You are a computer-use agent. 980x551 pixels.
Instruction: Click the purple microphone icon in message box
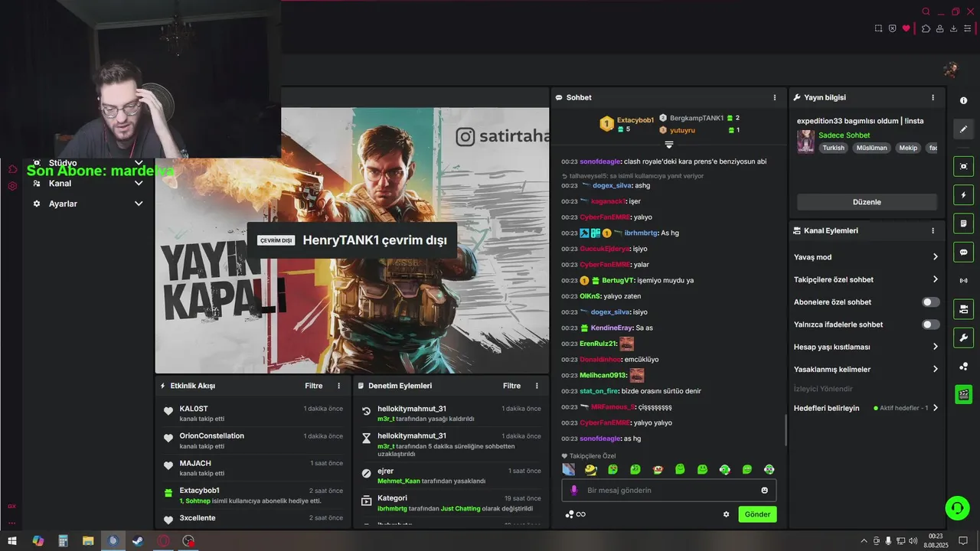[574, 490]
